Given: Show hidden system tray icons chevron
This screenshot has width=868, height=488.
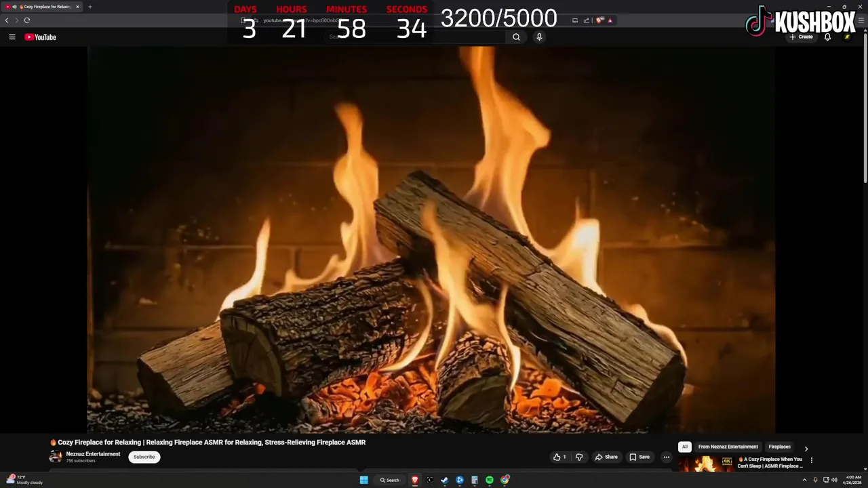Looking at the screenshot, I should coord(804,480).
